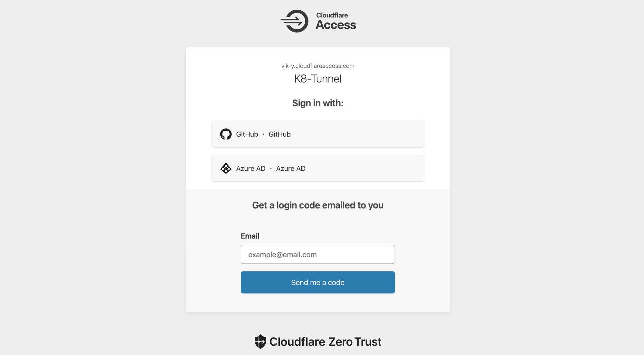This screenshot has width=644, height=355.
Task: Click the Cloudflare Zero Trust shield icon
Action: [x=260, y=341]
